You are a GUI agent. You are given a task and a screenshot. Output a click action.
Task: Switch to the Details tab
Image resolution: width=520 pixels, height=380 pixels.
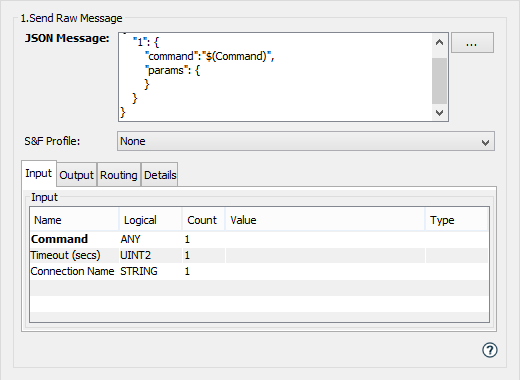tap(160, 175)
